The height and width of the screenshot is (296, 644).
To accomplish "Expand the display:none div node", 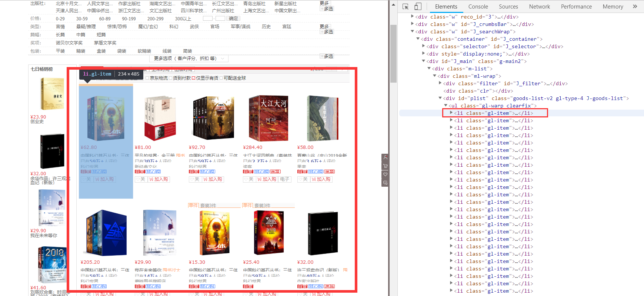I will click(x=423, y=54).
